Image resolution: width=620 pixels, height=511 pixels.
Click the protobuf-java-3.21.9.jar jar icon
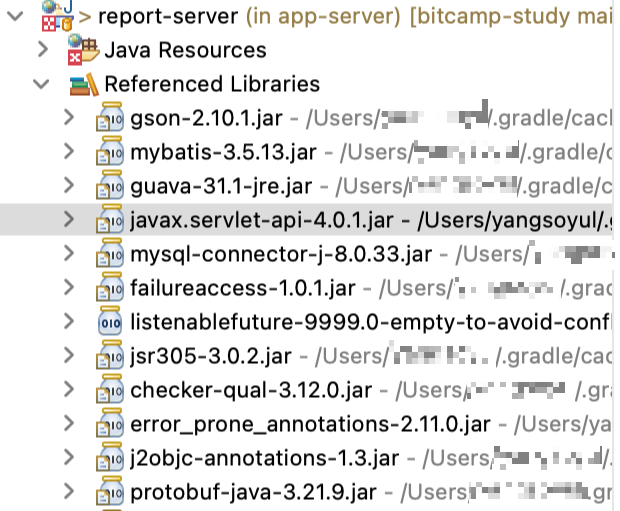110,491
